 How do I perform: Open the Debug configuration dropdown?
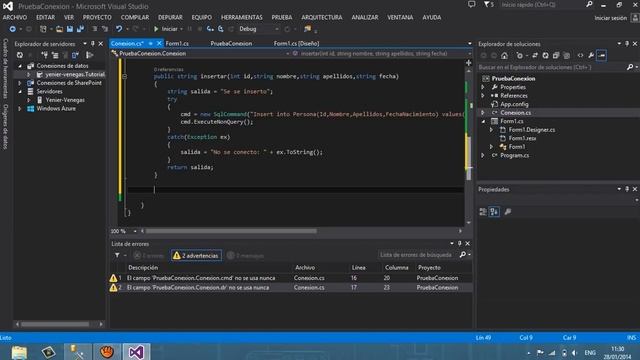click(x=277, y=29)
